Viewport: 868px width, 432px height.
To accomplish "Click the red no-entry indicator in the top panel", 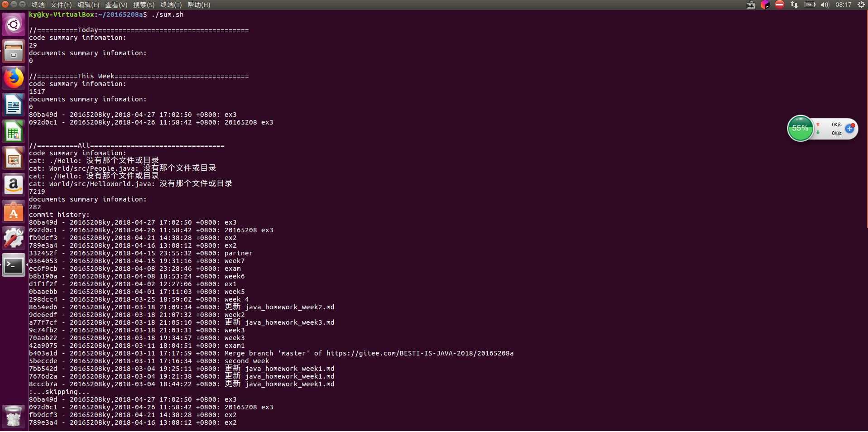I will 780,5.
